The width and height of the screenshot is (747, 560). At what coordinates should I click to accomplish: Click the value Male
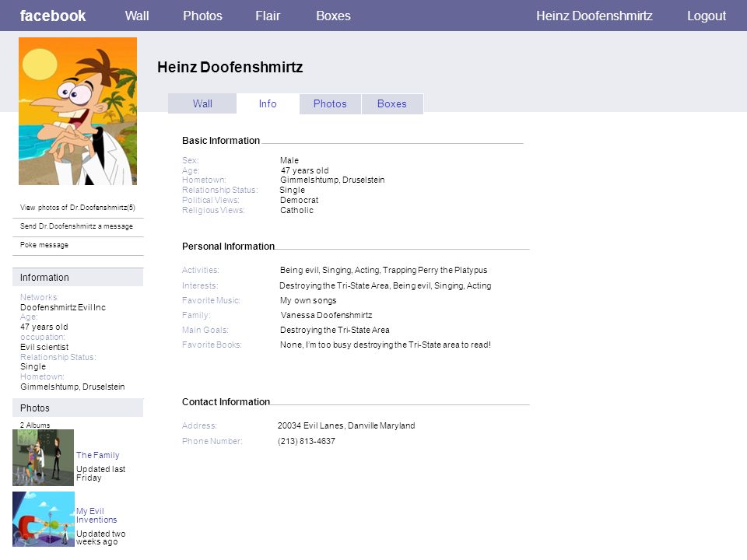(289, 160)
